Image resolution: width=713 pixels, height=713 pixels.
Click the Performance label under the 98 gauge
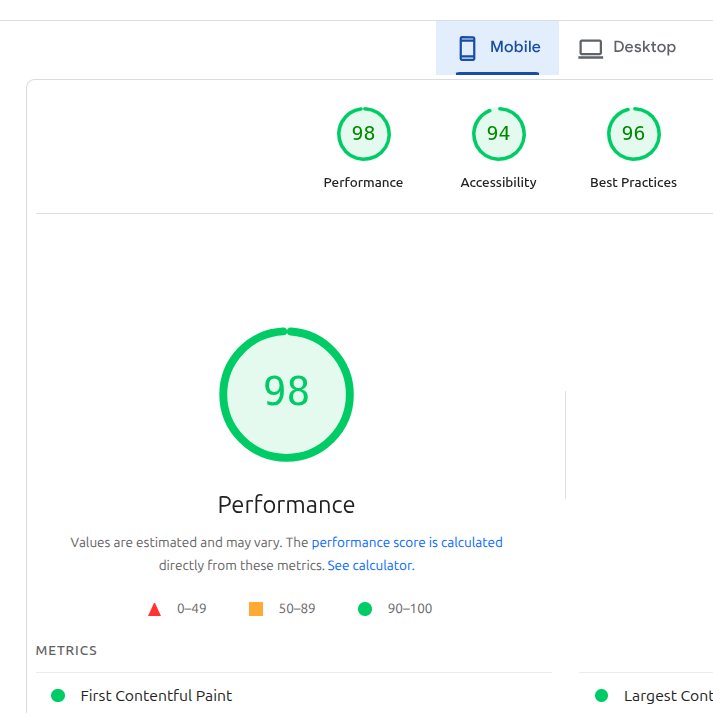pos(363,182)
